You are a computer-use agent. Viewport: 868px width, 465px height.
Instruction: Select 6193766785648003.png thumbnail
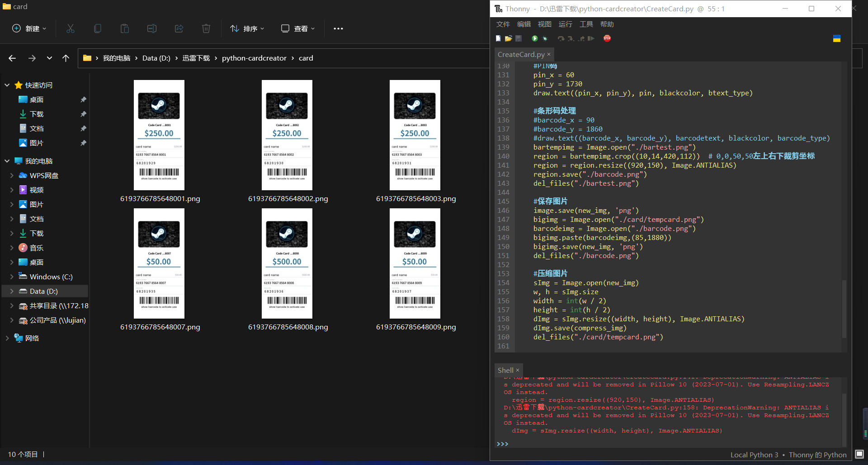click(415, 135)
